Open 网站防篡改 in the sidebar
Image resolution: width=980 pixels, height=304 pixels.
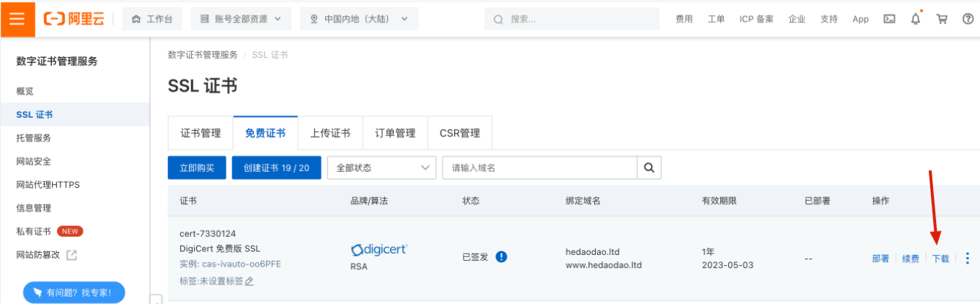point(38,255)
